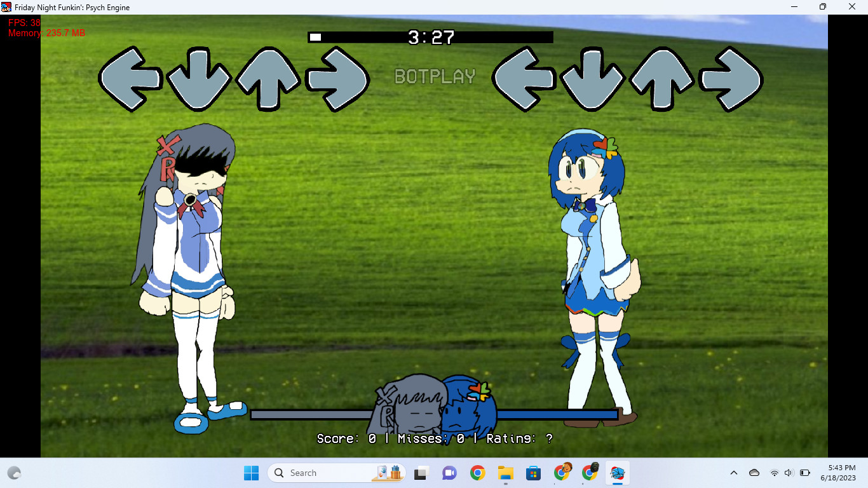Click the volume speaker tray icon
868x488 pixels.
(789, 473)
